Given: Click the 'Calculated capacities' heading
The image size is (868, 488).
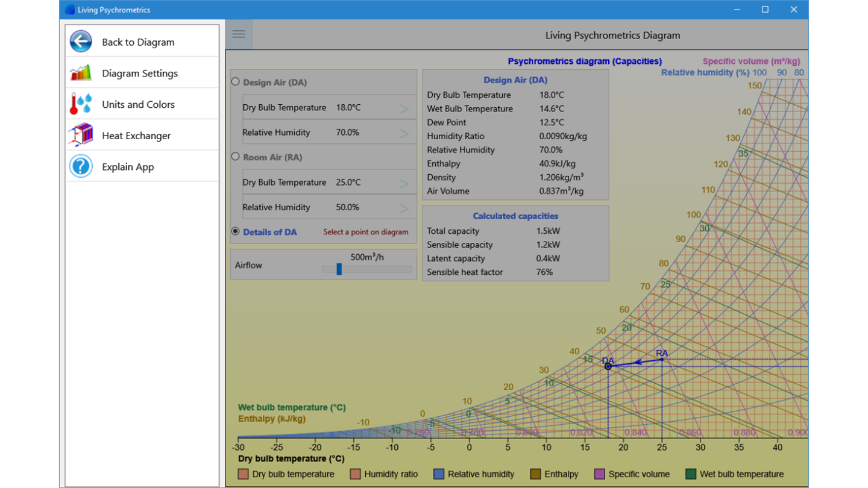Looking at the screenshot, I should [x=515, y=216].
